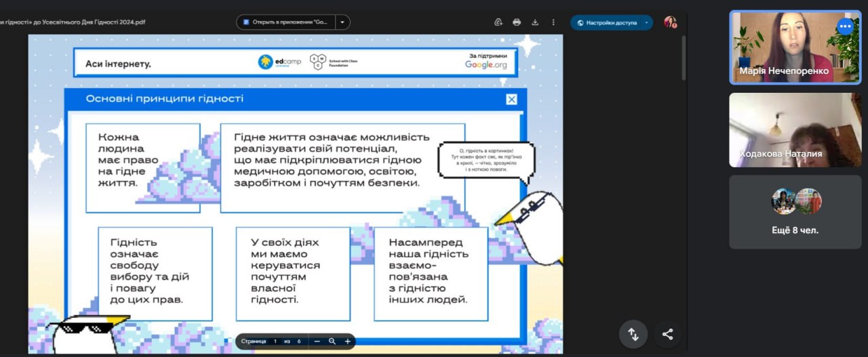The image size is (868, 357).
Task: Print the PDF document
Action: (x=517, y=22)
